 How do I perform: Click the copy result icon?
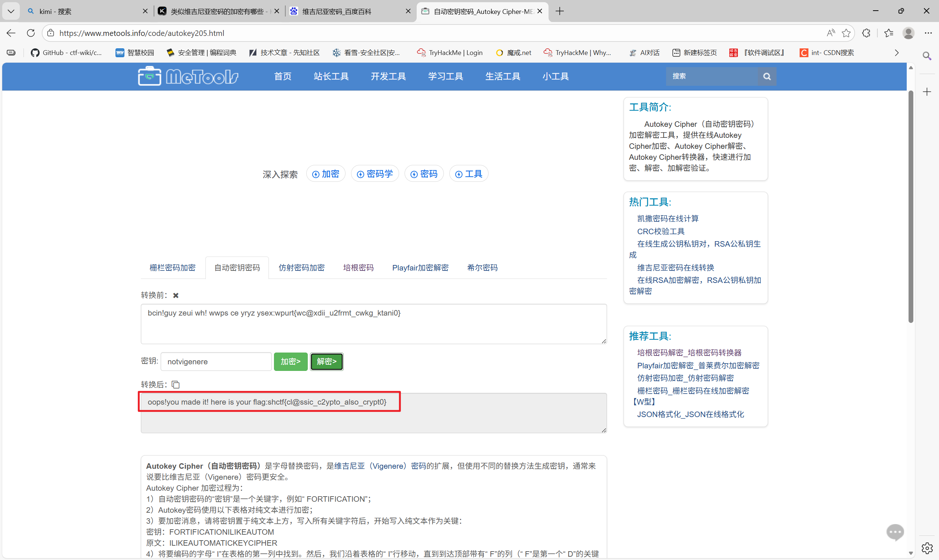point(176,384)
